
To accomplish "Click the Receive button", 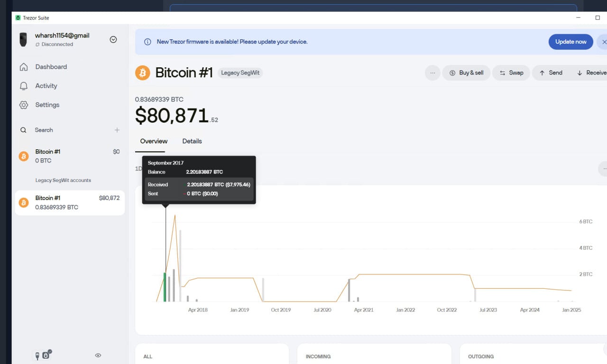I will click(591, 73).
